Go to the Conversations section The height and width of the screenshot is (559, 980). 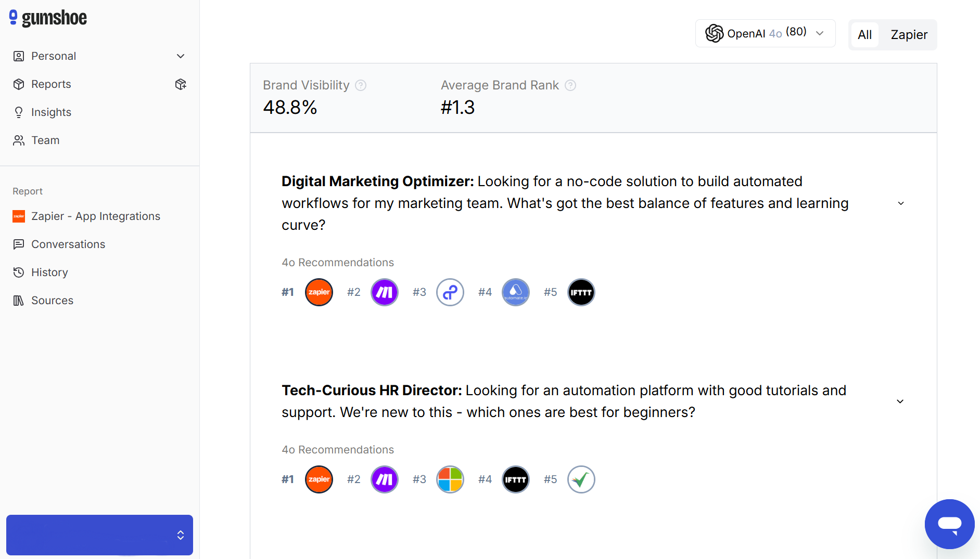pyautogui.click(x=68, y=244)
